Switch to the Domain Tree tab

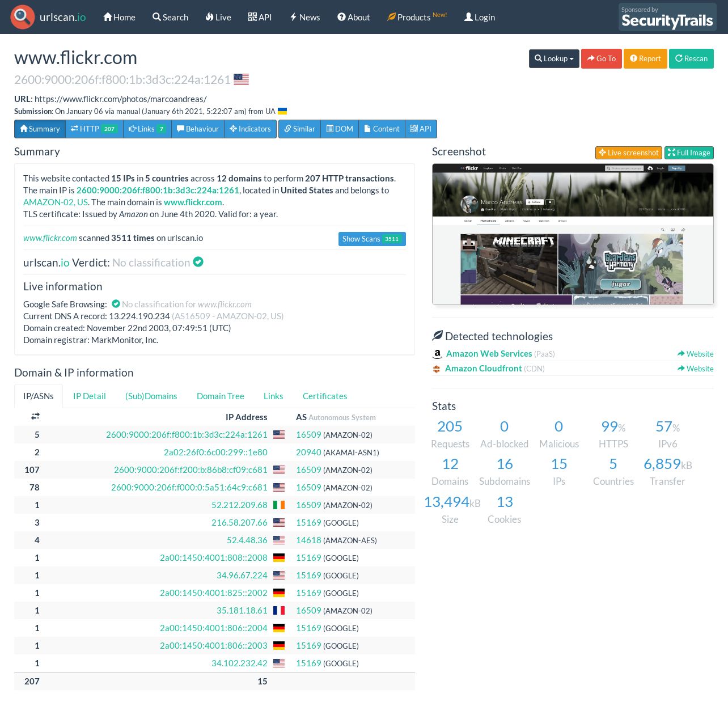click(221, 396)
